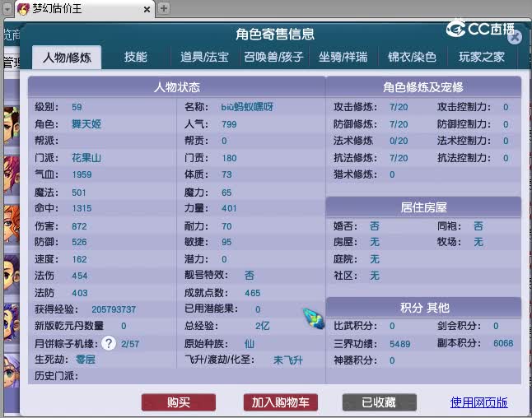The height and width of the screenshot is (418, 532).
Task: Click the 积分 其他 section header
Action: tap(423, 308)
